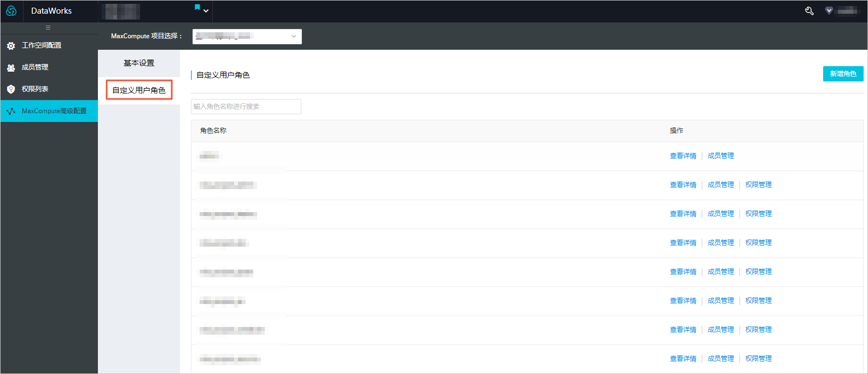Click 查看详情 in the second role row

click(683, 185)
